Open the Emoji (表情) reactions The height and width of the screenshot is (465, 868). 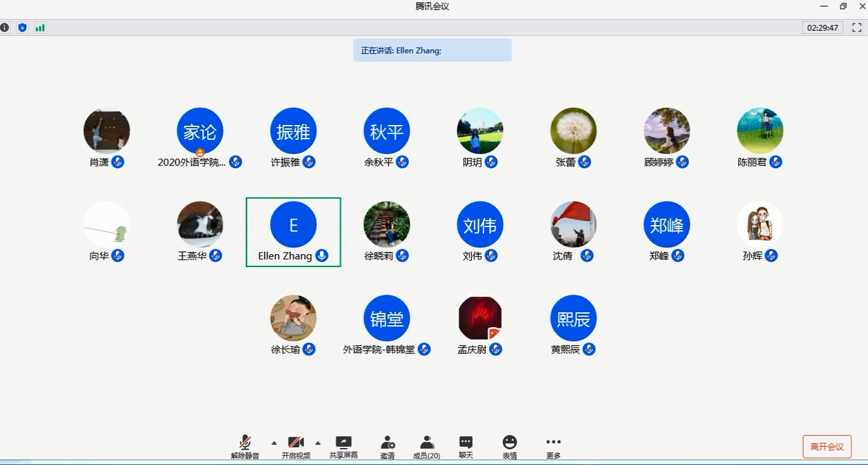point(509,443)
